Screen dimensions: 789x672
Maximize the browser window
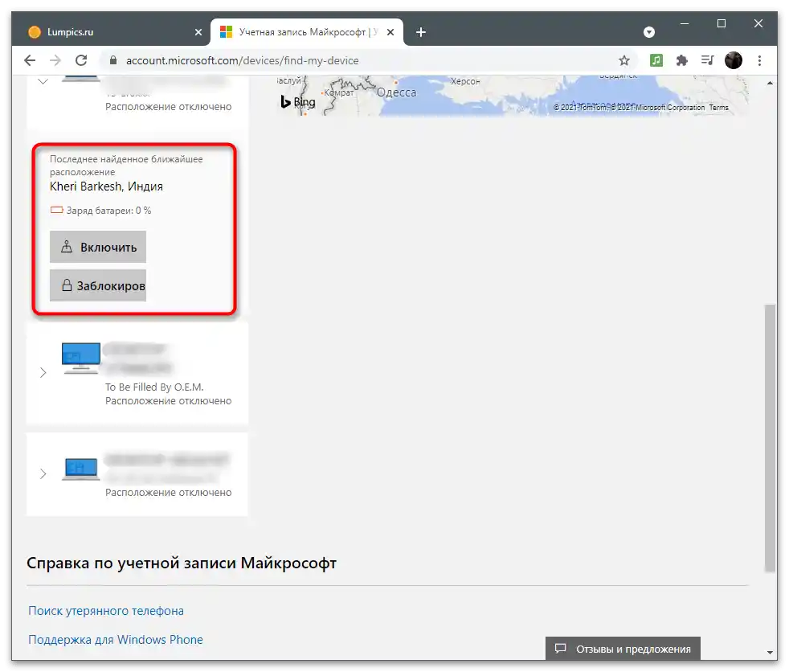tap(721, 23)
